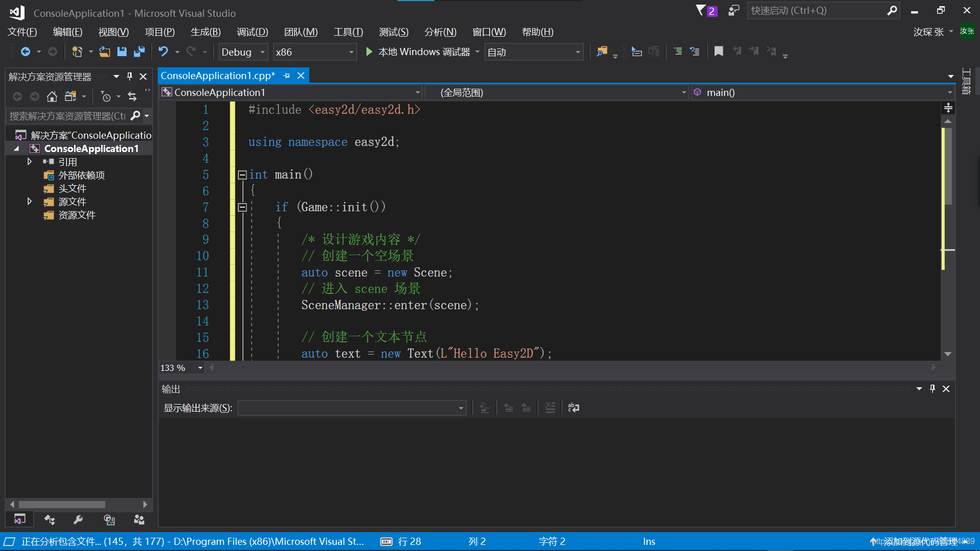Collapse the main() function code block

pos(242,174)
